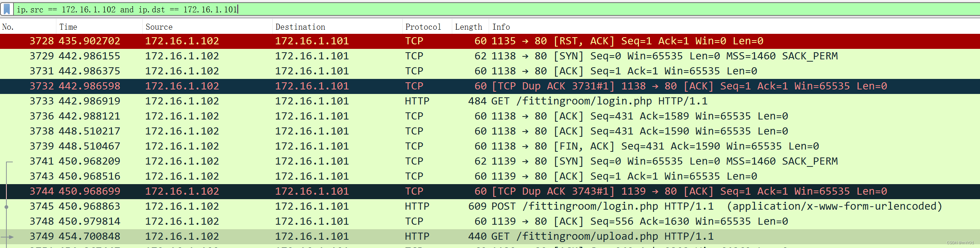
Task: Click the filter bookmark icon
Action: (x=6, y=9)
